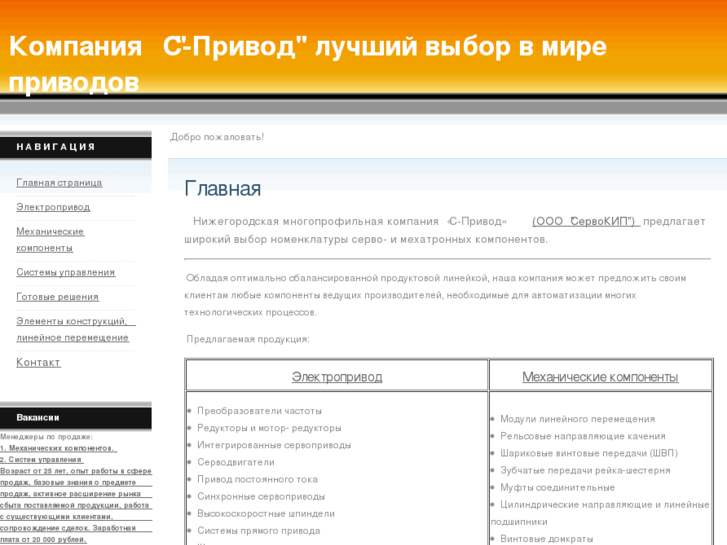Click Элементы конструкций, линейное перемещение link
Screen dimensions: 727x545
pyautogui.click(x=76, y=329)
